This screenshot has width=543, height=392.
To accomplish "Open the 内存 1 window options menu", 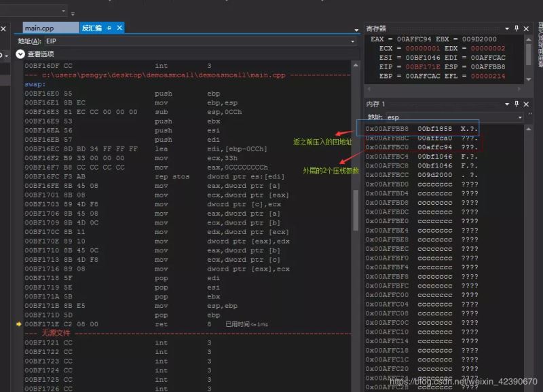I will pos(507,104).
